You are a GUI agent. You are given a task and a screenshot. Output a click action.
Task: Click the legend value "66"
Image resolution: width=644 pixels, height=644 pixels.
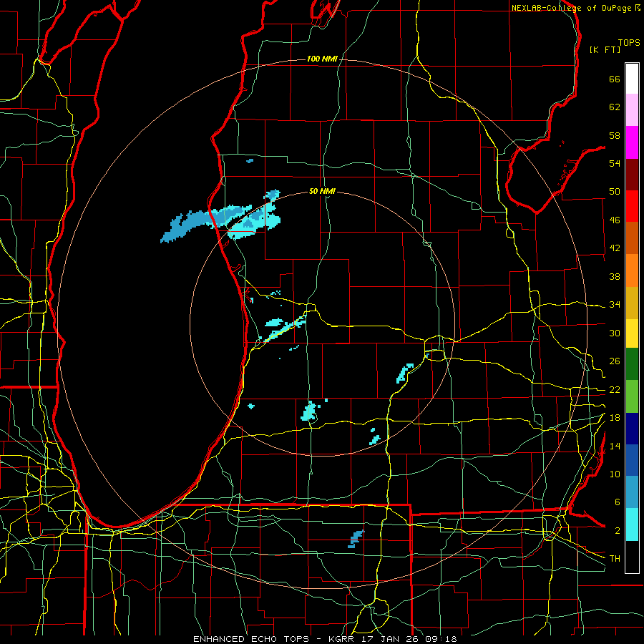click(x=615, y=79)
